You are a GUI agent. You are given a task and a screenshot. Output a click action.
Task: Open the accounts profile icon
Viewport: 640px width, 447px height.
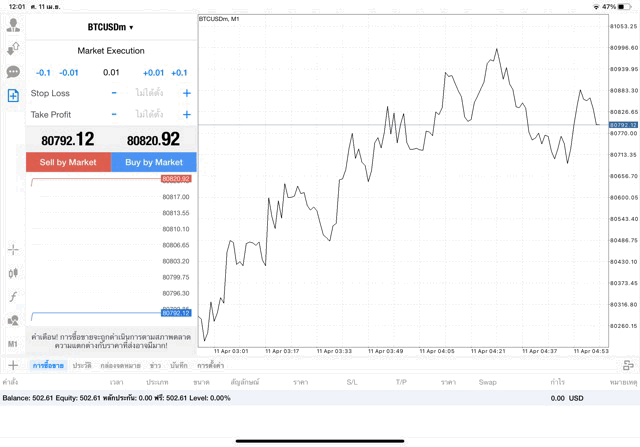point(13,25)
